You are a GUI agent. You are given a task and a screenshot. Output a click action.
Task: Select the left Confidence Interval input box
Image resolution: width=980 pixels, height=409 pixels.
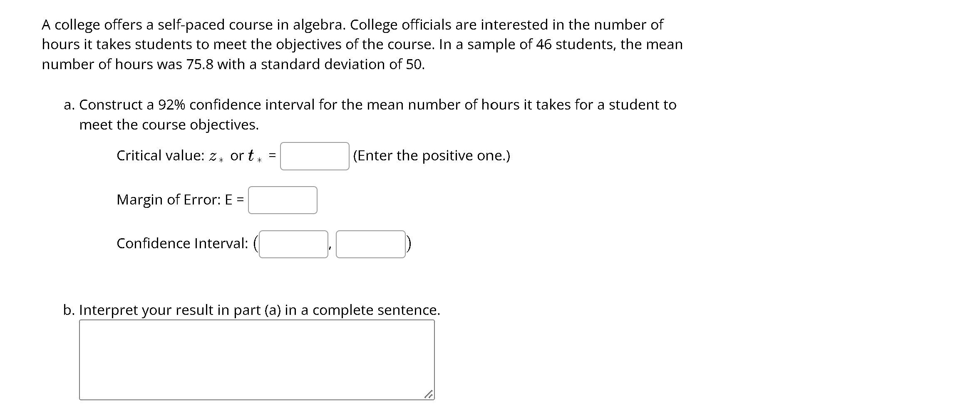[x=293, y=244]
